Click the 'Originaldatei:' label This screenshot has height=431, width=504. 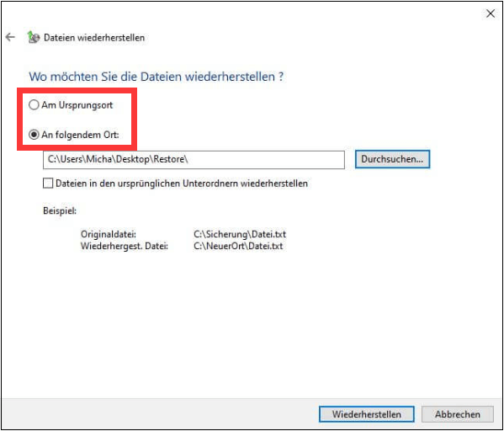pos(109,234)
